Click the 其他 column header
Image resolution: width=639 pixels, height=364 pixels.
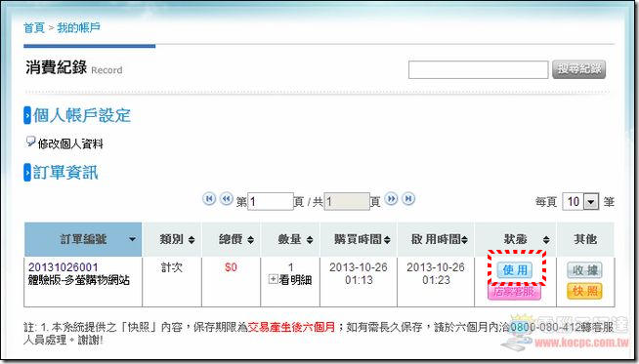tap(585, 239)
